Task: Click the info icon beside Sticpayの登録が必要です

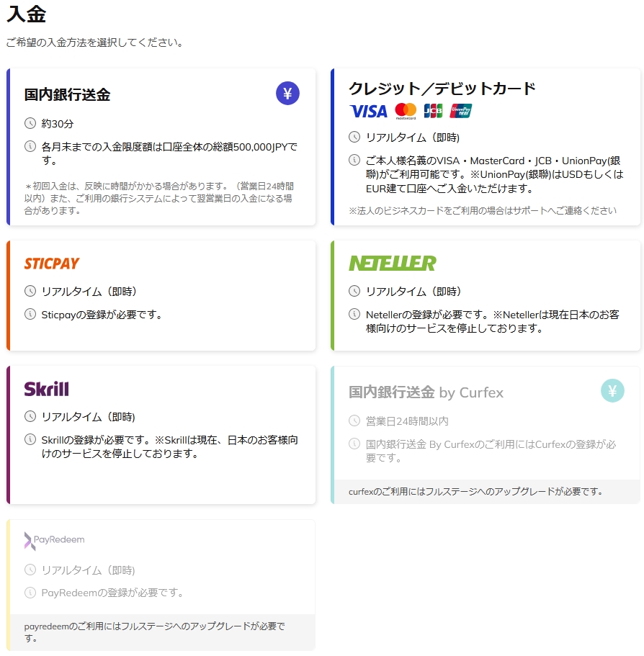Action: (x=30, y=314)
